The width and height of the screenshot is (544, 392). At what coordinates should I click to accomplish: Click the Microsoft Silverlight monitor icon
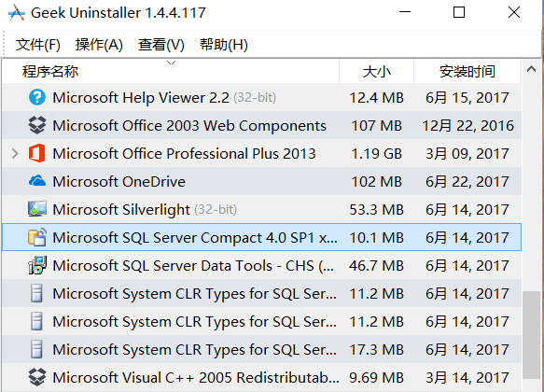(36, 209)
